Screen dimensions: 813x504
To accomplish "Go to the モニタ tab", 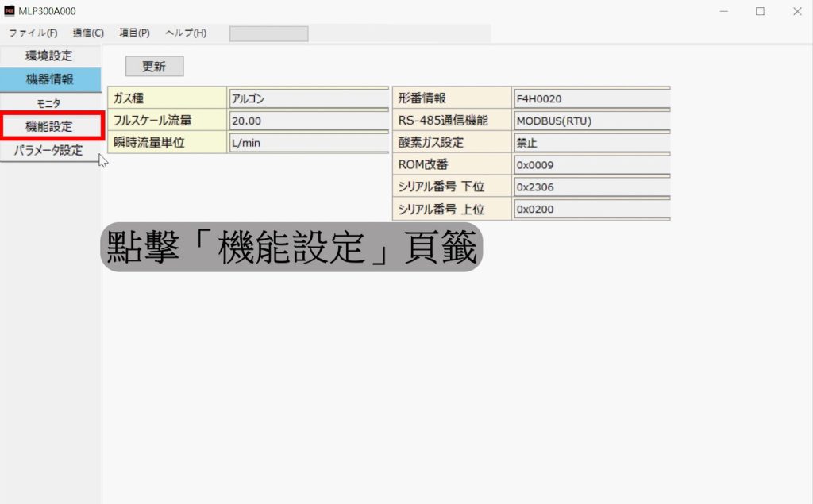I will tap(49, 103).
